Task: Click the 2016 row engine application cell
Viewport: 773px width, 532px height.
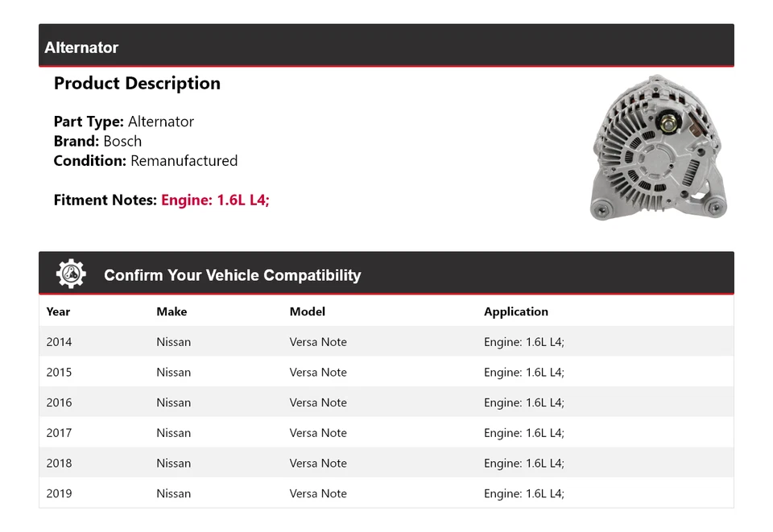Action: [524, 402]
